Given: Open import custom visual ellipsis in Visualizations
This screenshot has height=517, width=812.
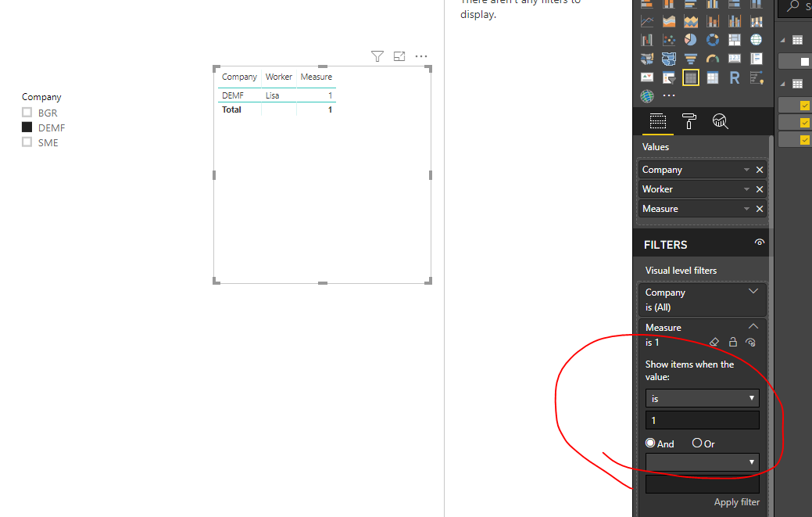Looking at the screenshot, I should point(668,95).
